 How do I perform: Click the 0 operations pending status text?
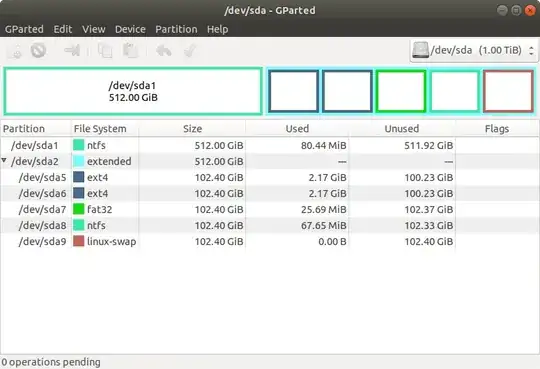click(51, 362)
